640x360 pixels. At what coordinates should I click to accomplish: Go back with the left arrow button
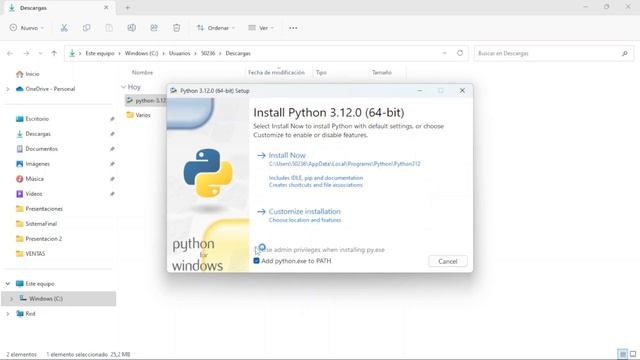coord(10,53)
